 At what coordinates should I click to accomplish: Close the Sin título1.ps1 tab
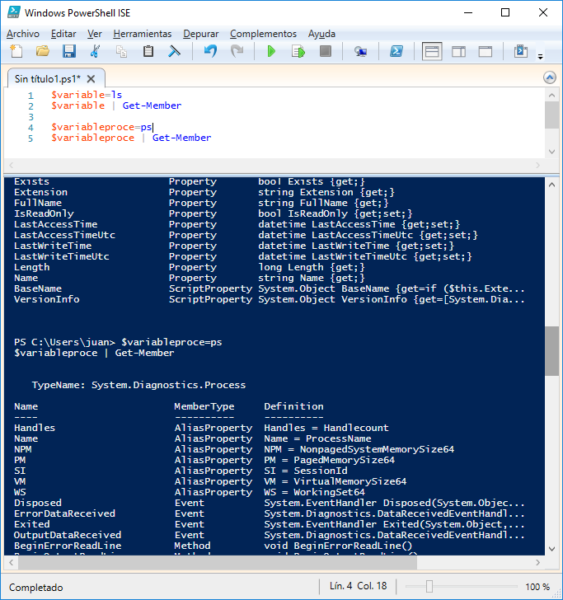pos(91,79)
